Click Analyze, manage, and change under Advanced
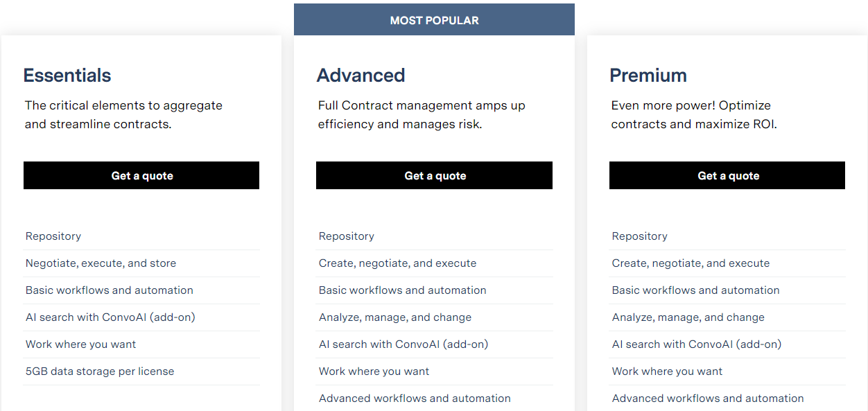Screen dimensions: 868x411 point(394,317)
